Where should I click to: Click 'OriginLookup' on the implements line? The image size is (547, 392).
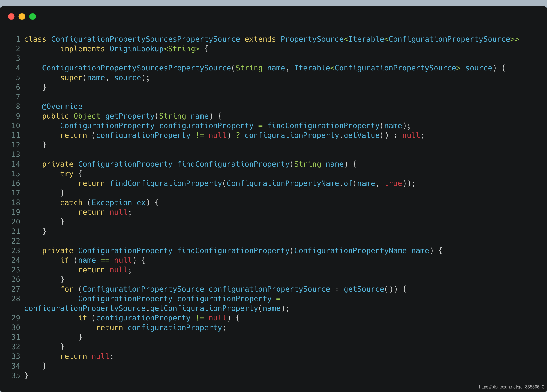(136, 49)
